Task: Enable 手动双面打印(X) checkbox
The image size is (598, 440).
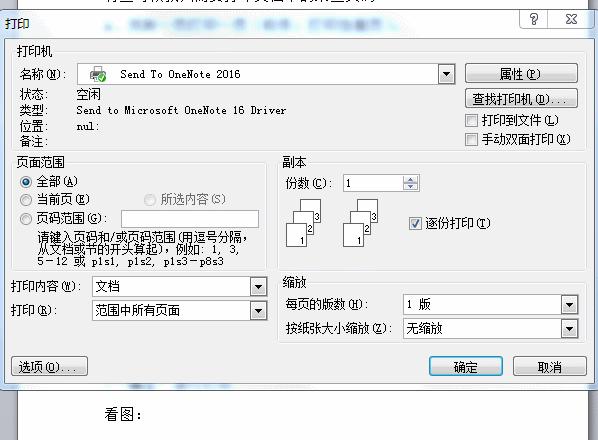Action: click(x=471, y=139)
